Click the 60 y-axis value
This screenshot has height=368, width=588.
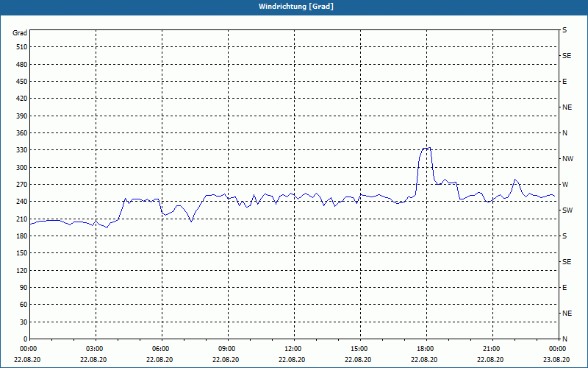tap(24, 305)
